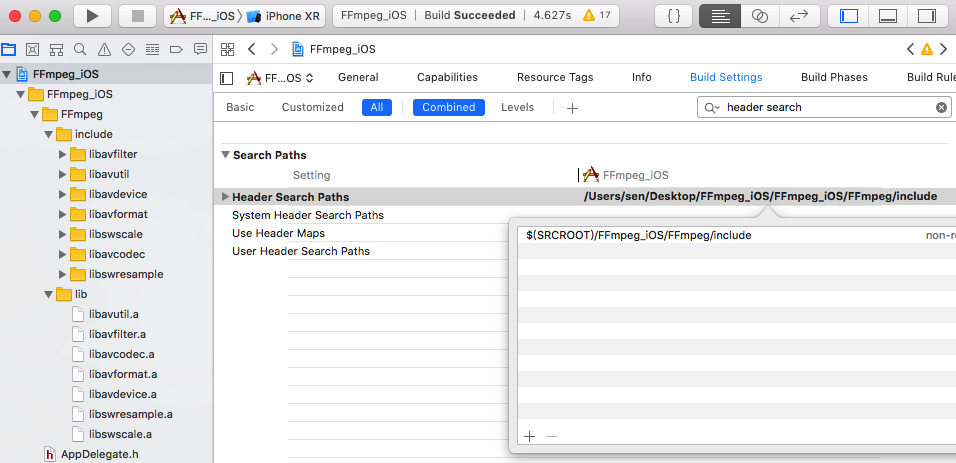Select the System Header Search Paths row
The image size is (956, 463).
tap(308, 215)
